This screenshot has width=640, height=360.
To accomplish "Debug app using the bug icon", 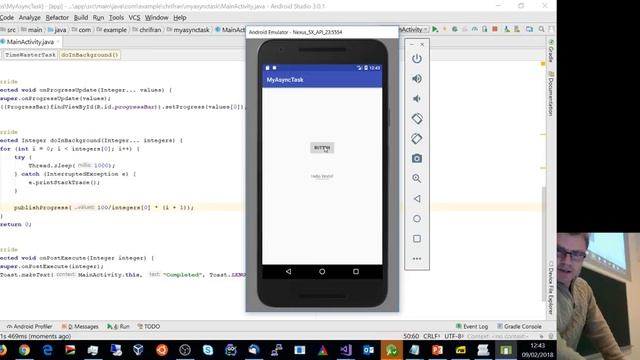I will point(455,29).
